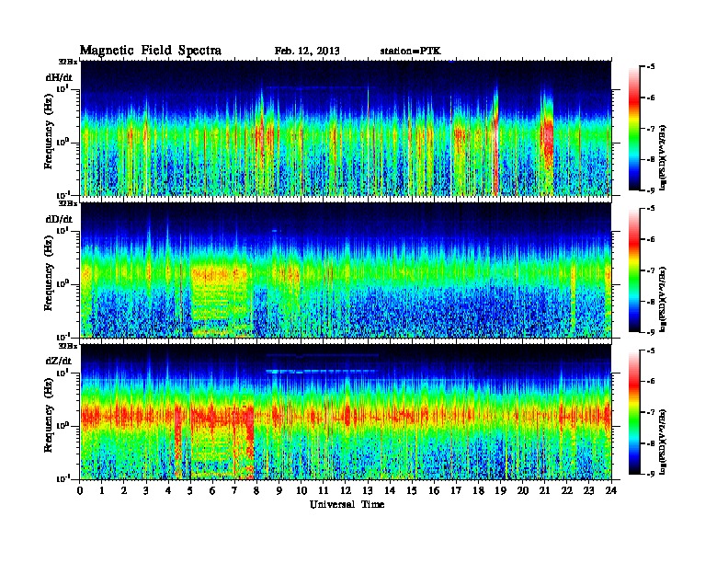Screen dimensions: 728x563
Task: Click the color scale bar beside dZ/dt panel
Action: (634, 412)
